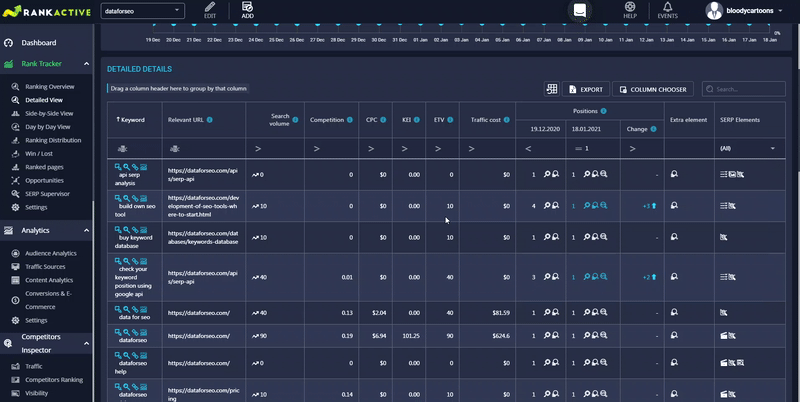Click the table Search input field
This screenshot has height=402, width=800.
743,89
